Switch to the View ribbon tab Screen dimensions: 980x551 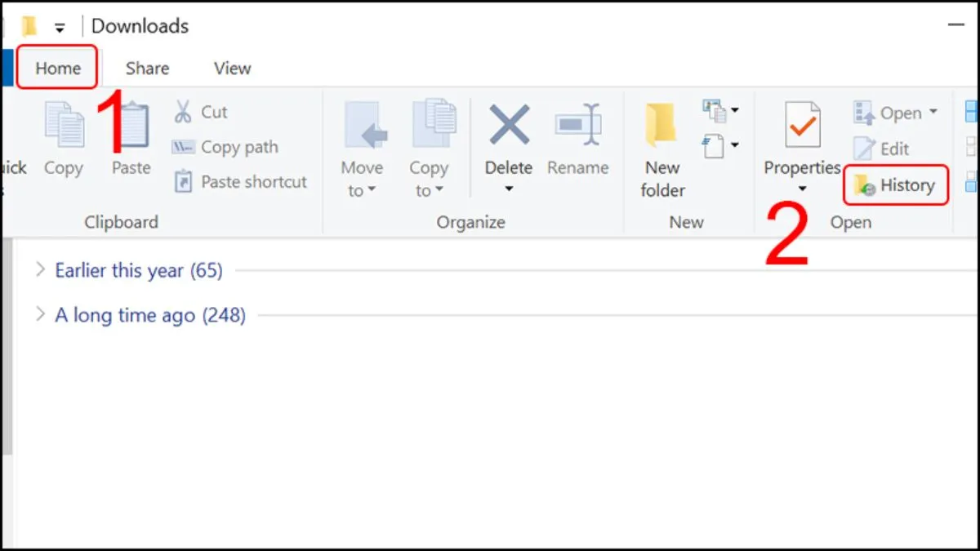point(230,68)
